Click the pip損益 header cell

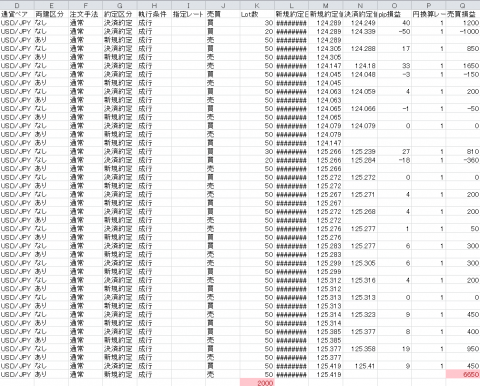[395, 14]
